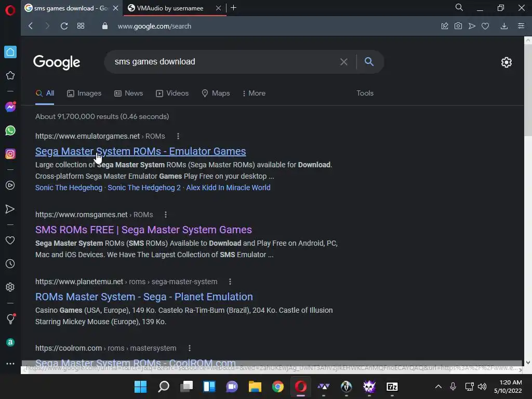Launch Google Chrome from taskbar
The height and width of the screenshot is (399, 532).
278,387
